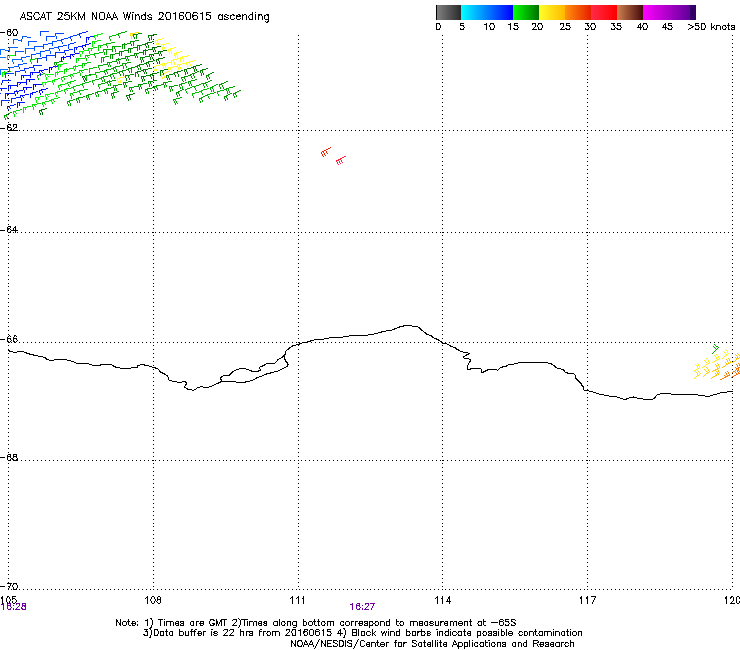Click the left red wind barb

[x=326, y=152]
